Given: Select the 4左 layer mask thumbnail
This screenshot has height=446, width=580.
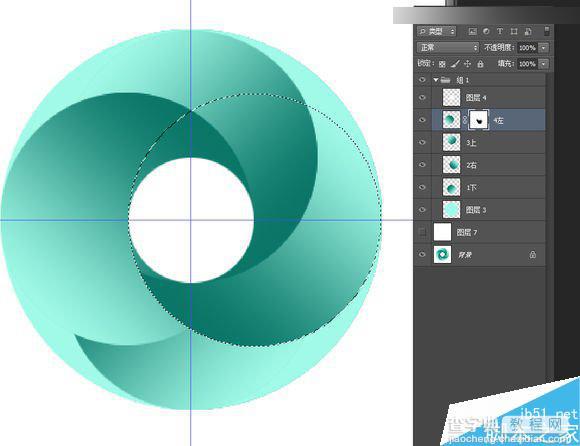Looking at the screenshot, I should click(479, 120).
